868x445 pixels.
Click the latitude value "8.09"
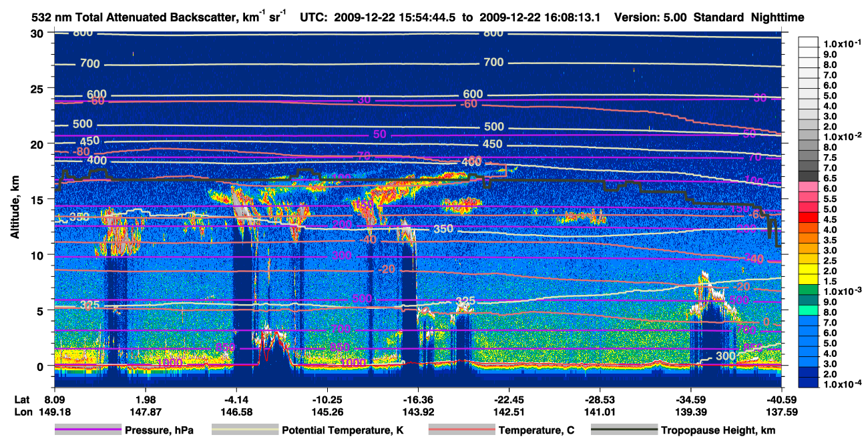click(x=54, y=399)
